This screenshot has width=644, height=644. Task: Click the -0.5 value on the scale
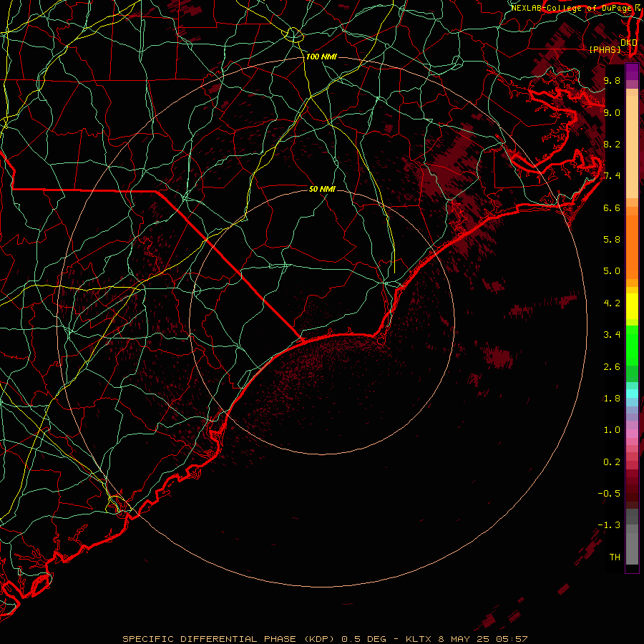pos(609,493)
